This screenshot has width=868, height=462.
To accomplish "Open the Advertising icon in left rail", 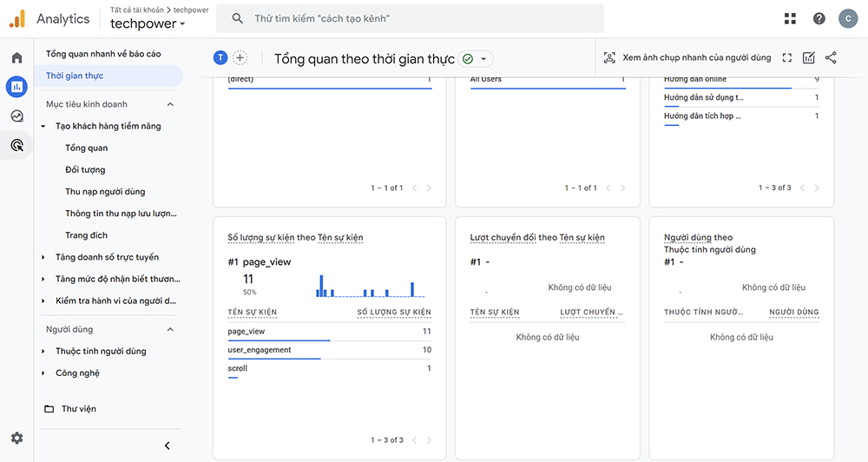I will [x=16, y=145].
